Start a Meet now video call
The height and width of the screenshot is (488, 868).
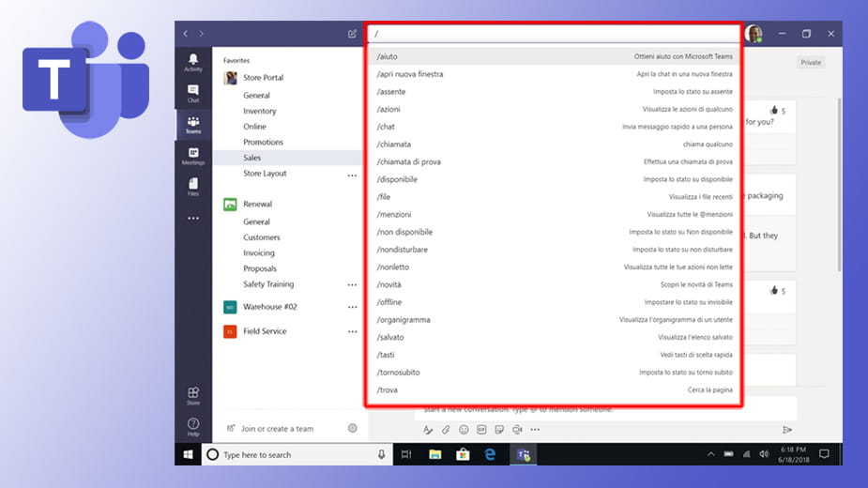(x=517, y=429)
